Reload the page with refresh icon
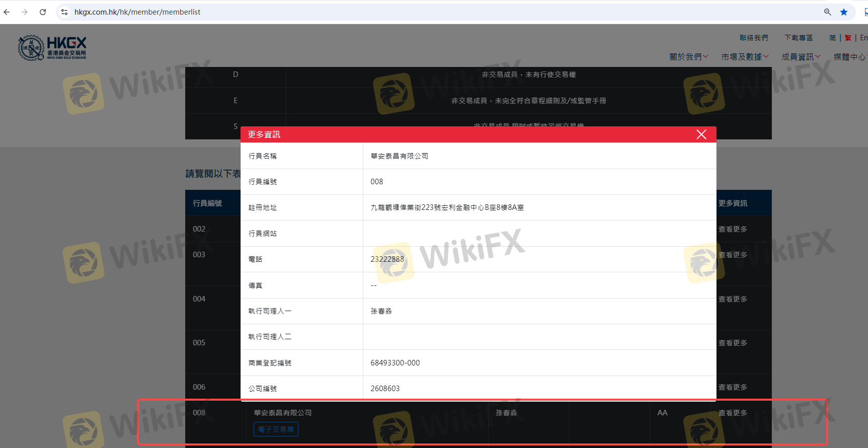Image resolution: width=868 pixels, height=448 pixels. tap(43, 12)
